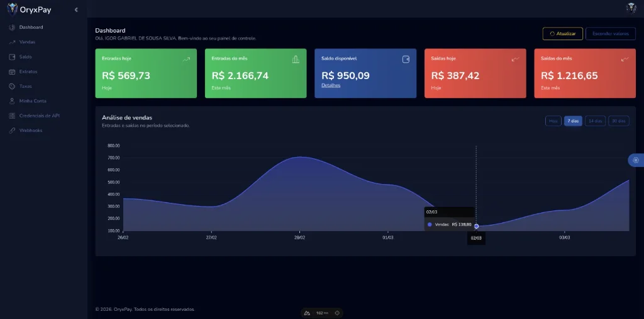Click the trending-down icon on Saídas do mês card
Screen dimensions: 644x319
coord(625,60)
